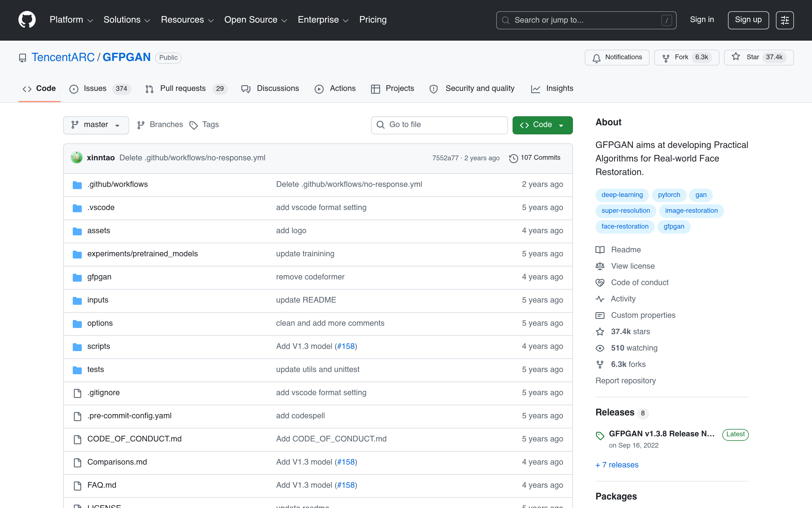The width and height of the screenshot is (812, 508).
Task: Click the .github/workflows folder icon
Action: click(x=77, y=185)
